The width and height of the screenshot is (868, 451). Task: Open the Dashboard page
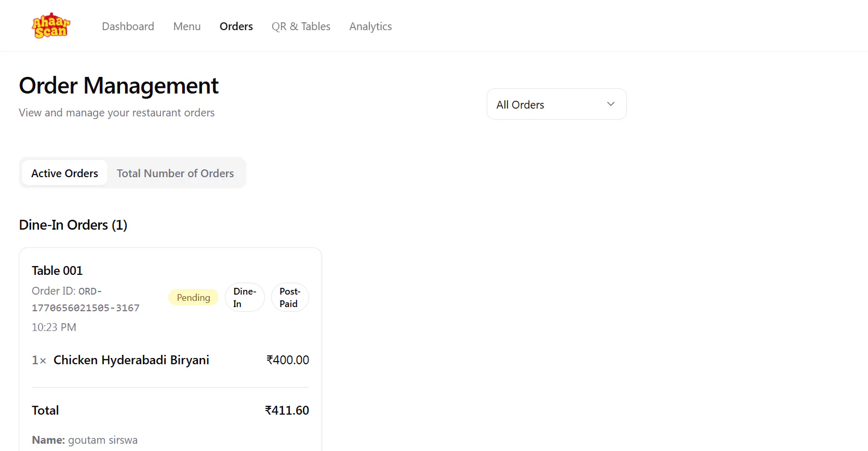[128, 26]
